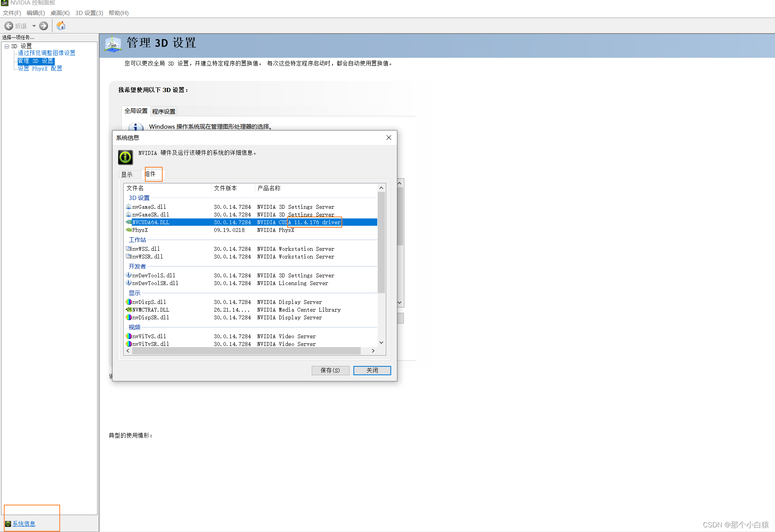
Task: Select the 全局设置 tab
Action: (x=136, y=111)
